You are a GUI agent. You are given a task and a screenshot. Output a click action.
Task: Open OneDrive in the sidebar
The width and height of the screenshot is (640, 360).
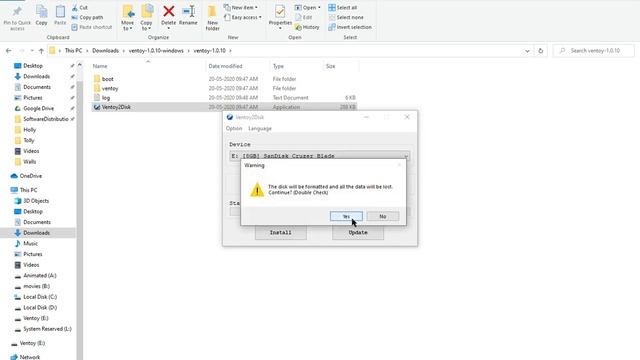(31, 176)
